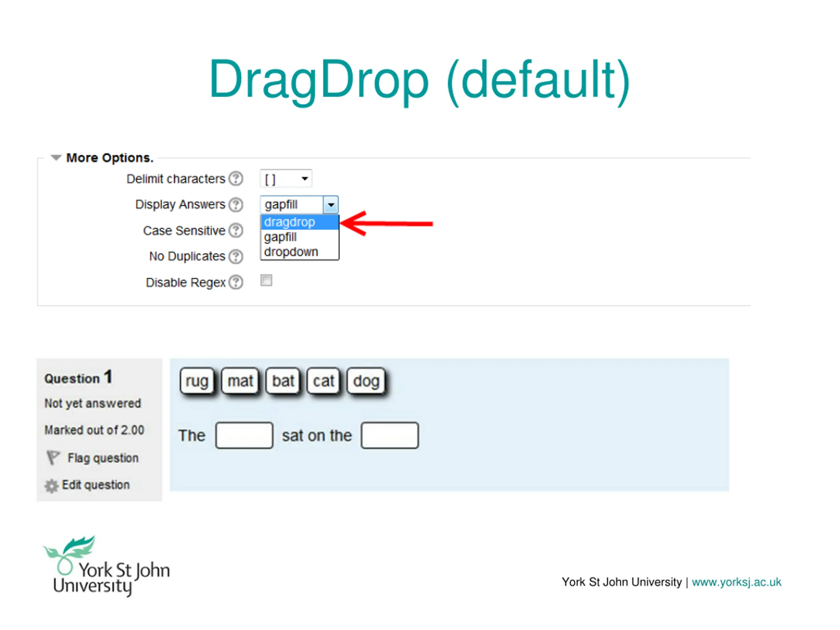Click the Delimit characters label
840x630 pixels.
176,179
